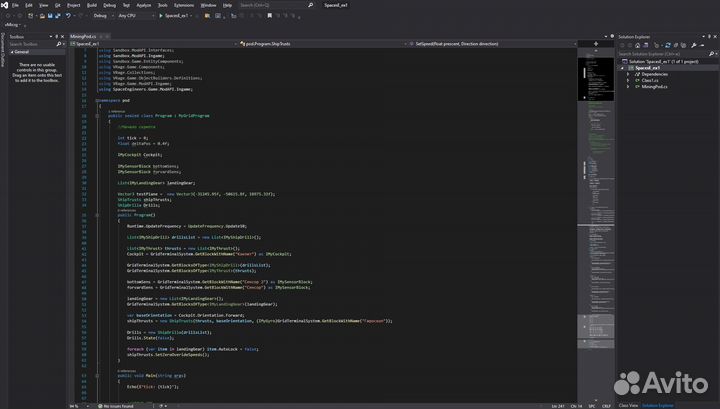Viewport: 720px width, 409px height.
Task: Click Solution Explorer Show All Files icon
Action: (683, 45)
